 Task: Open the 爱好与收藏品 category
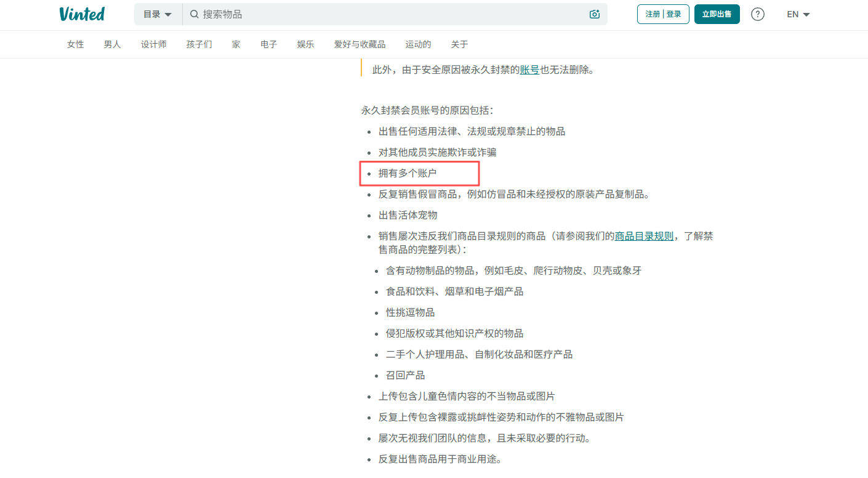pyautogui.click(x=360, y=44)
